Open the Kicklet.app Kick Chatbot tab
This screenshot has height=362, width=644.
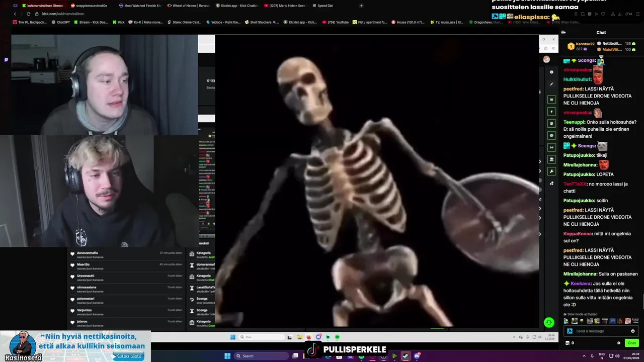pos(236,6)
